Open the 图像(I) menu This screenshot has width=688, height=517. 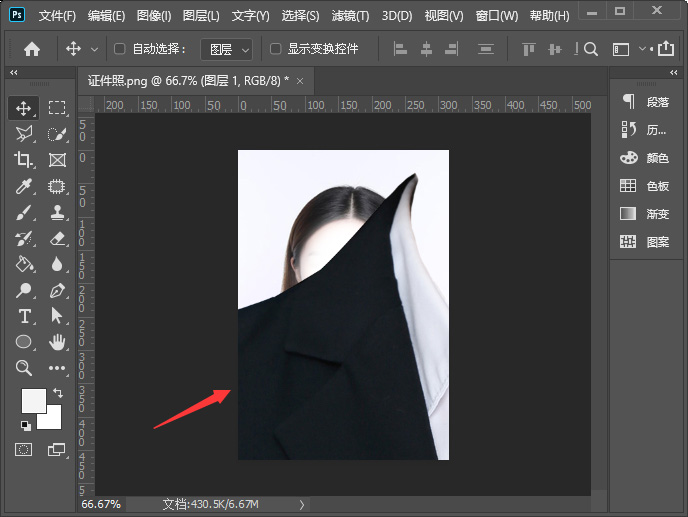point(154,16)
